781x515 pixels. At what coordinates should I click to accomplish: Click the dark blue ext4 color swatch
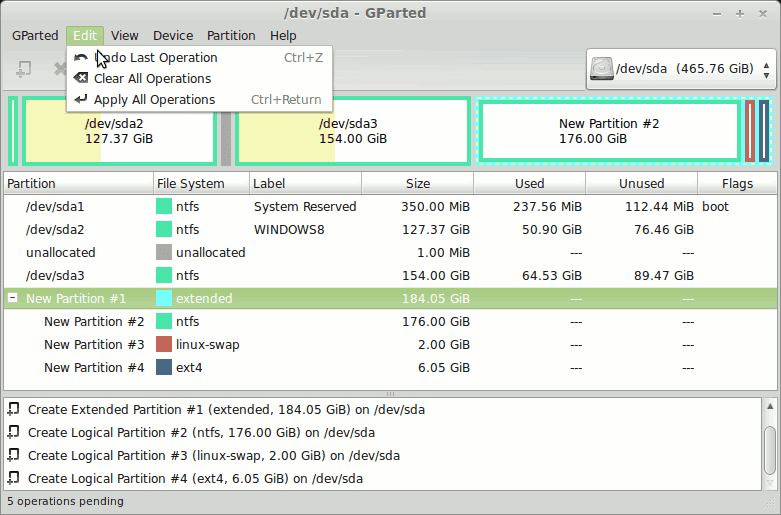(x=164, y=367)
